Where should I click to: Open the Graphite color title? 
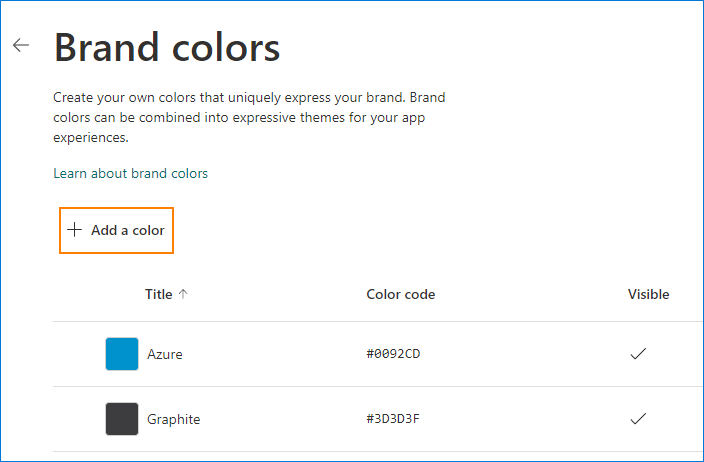point(174,419)
